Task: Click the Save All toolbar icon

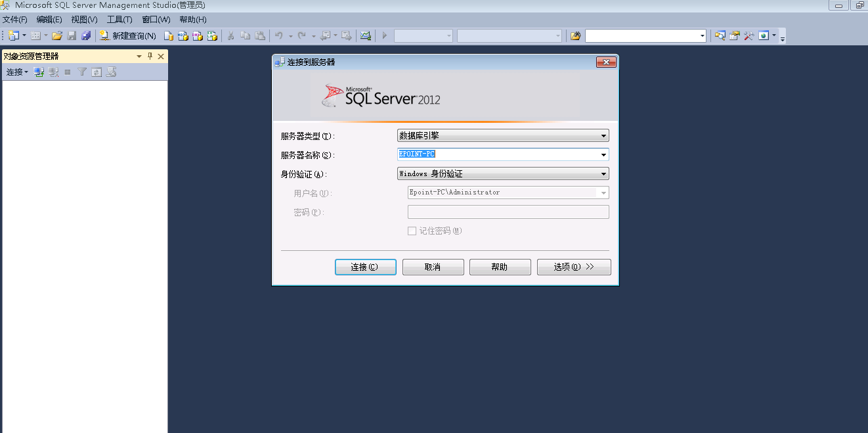Action: pos(86,35)
